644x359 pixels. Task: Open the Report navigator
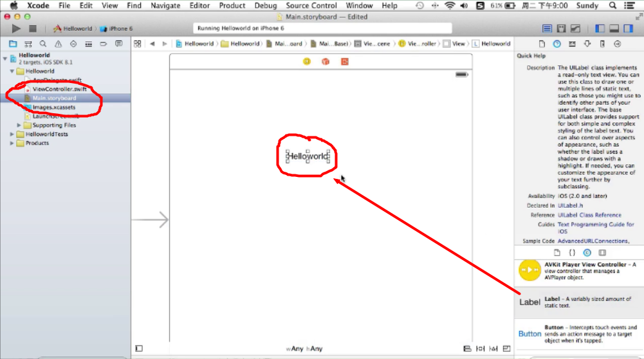[118, 44]
